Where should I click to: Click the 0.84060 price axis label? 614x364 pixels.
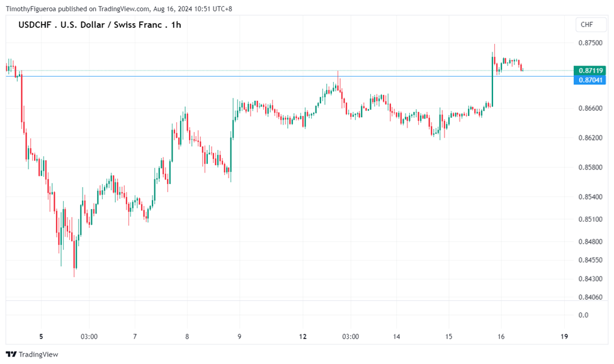click(589, 297)
